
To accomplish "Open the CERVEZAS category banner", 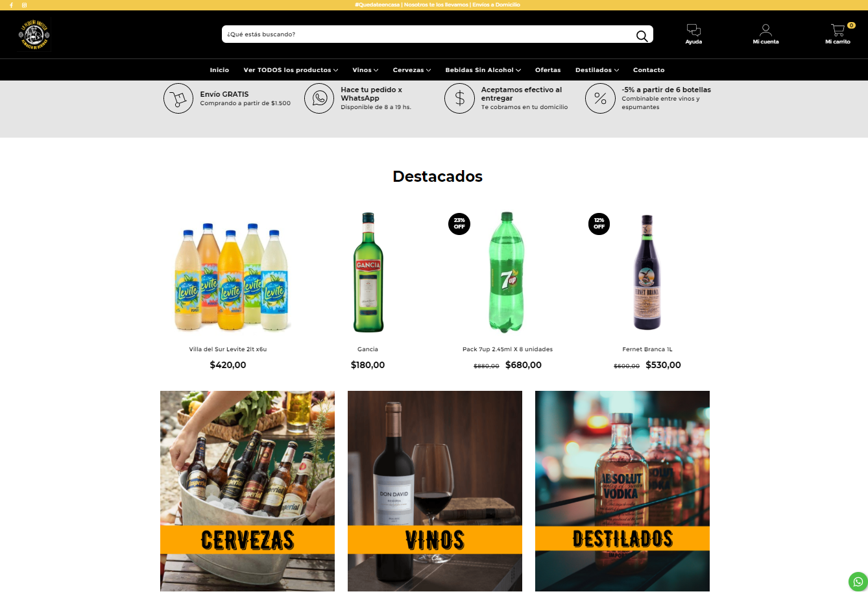I will (247, 491).
